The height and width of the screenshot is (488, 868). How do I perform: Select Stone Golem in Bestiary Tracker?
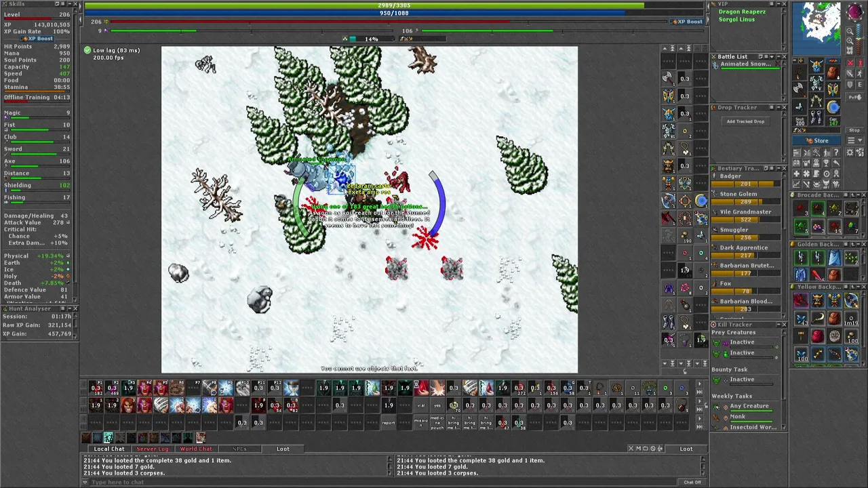pyautogui.click(x=745, y=197)
